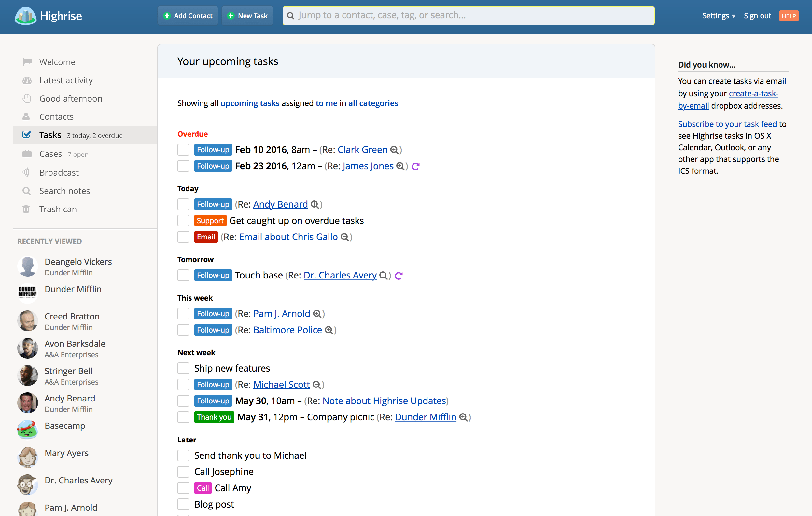Screen dimensions: 812x516
Task: Click the Highrise logo icon
Action: coord(25,16)
